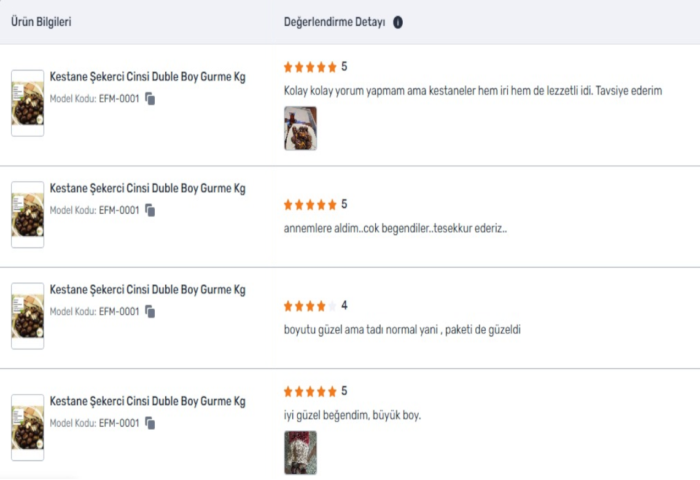Click the 4-star rating in third review

(x=315, y=306)
